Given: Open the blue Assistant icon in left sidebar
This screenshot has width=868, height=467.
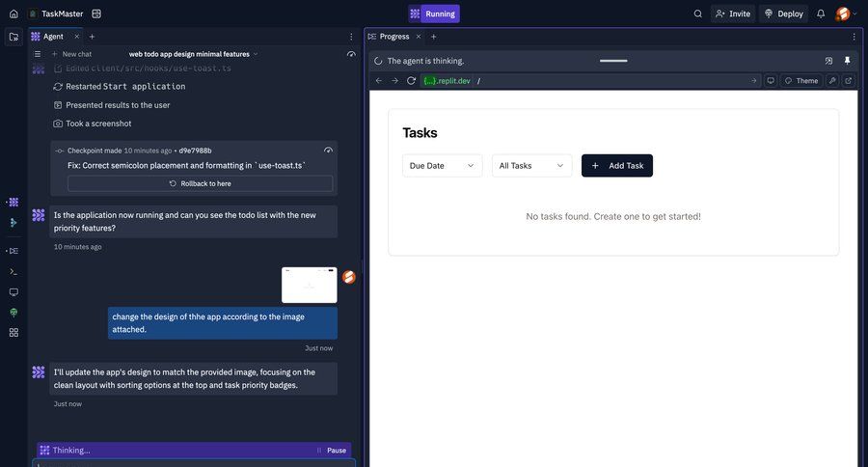Looking at the screenshot, I should coord(14,223).
